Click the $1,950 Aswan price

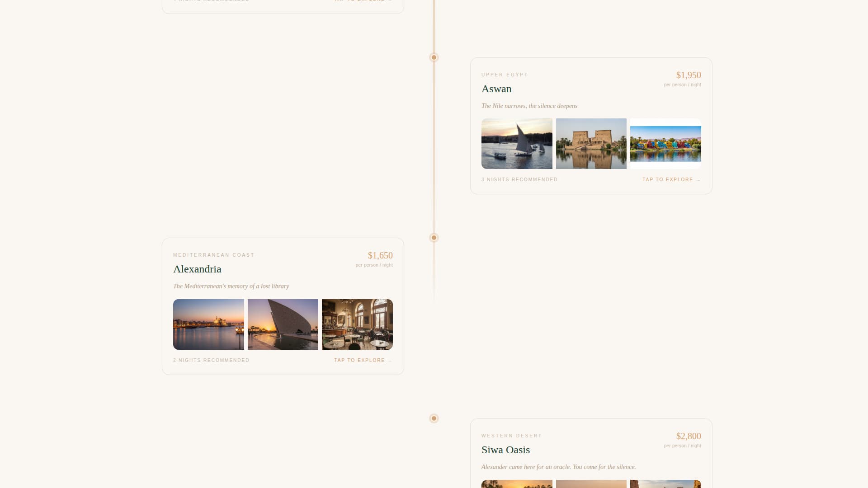[x=689, y=75]
